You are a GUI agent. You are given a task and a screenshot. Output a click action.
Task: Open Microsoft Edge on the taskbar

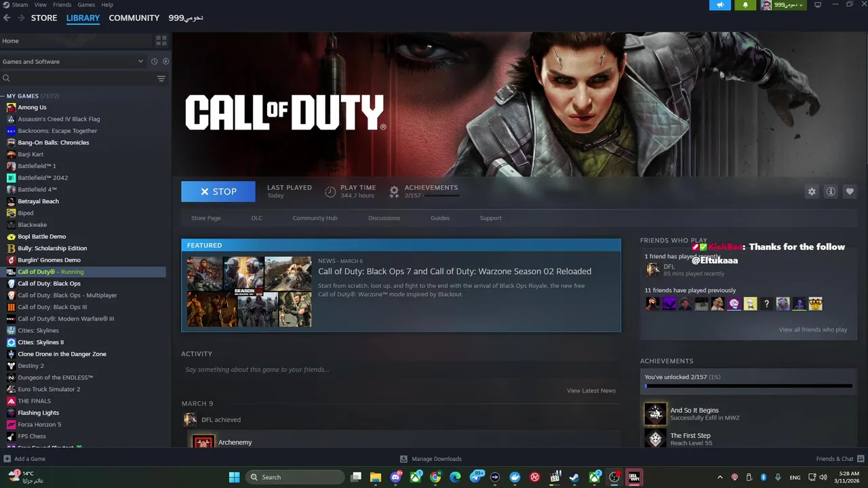click(455, 477)
